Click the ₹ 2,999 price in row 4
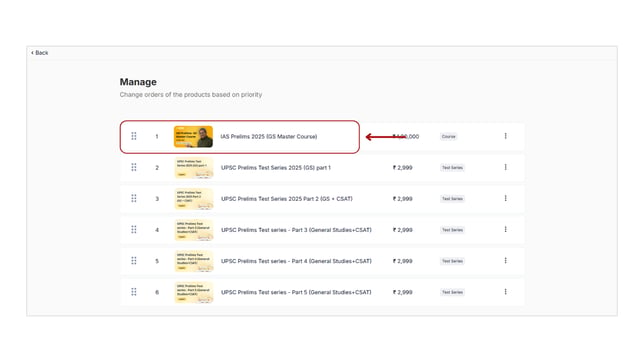The image size is (644, 362). 402,230
